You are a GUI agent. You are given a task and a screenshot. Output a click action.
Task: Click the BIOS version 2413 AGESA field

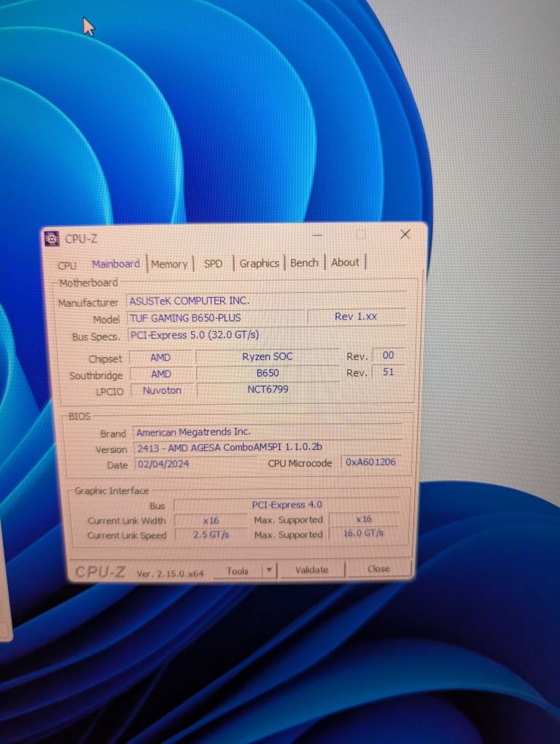268,447
